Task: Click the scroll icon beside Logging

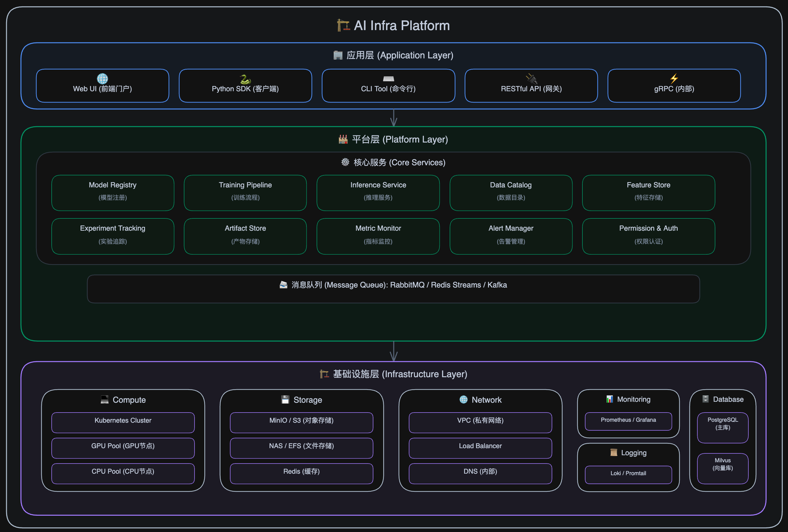Action: (x=614, y=452)
